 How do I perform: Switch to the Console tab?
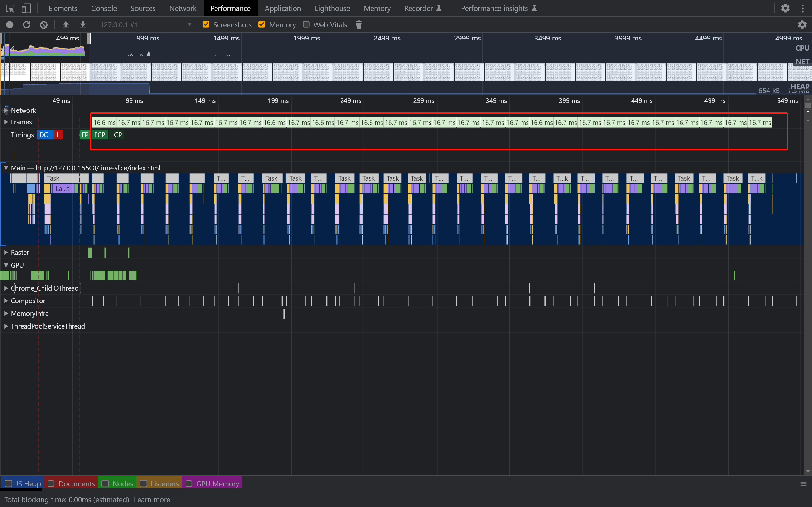pos(104,8)
